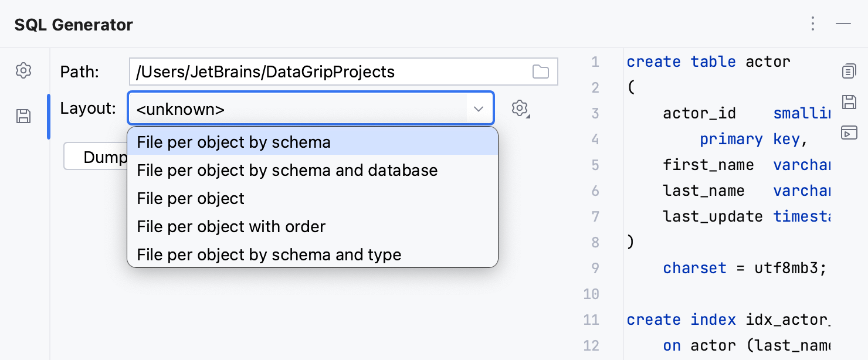Image resolution: width=868 pixels, height=360 pixels.
Task: Open the settings gear in the left sidebar
Action: pyautogui.click(x=23, y=70)
